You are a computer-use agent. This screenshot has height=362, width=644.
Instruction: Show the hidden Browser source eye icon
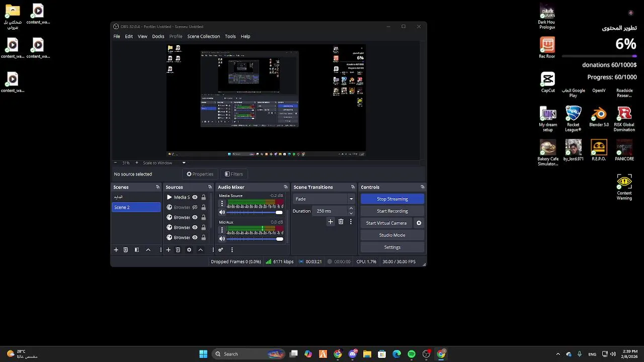pos(195,207)
